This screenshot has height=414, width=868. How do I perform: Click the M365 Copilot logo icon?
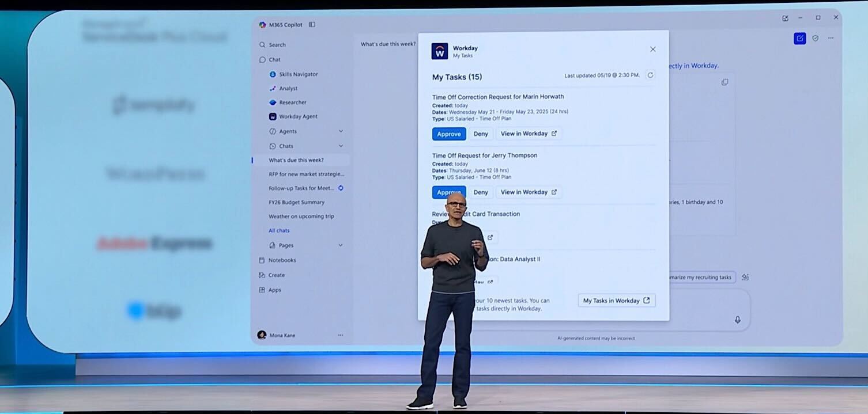click(x=262, y=25)
